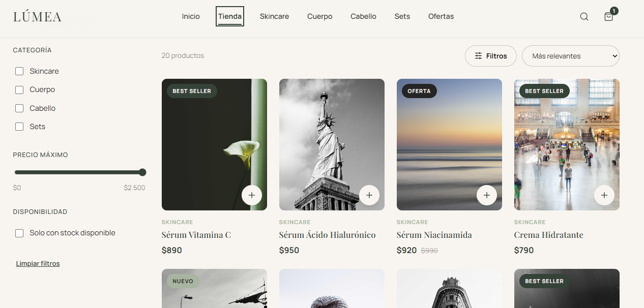Click the Limpiar filtros link
This screenshot has width=644, height=308.
click(x=38, y=264)
